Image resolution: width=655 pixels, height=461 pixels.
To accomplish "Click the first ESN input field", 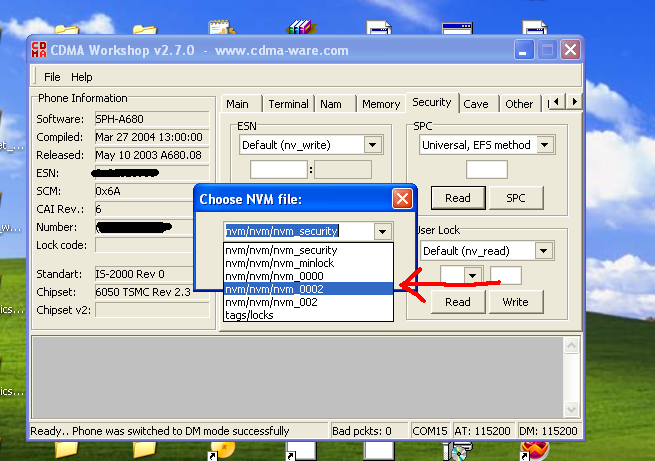I will pyautogui.click(x=279, y=170).
